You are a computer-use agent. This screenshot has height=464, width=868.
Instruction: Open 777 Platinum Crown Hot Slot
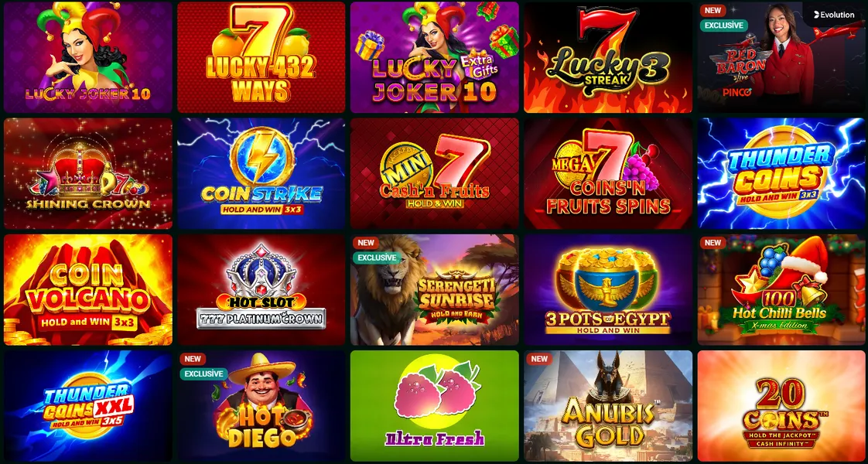click(261, 290)
